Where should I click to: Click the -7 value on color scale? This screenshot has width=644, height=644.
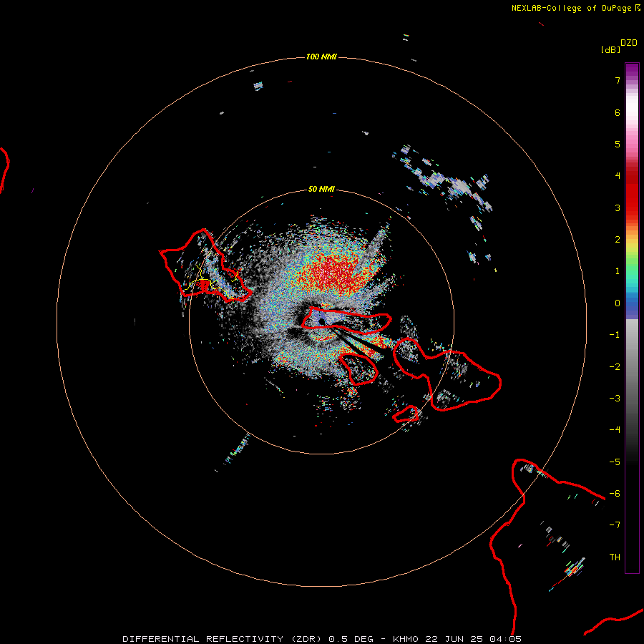pos(615,525)
